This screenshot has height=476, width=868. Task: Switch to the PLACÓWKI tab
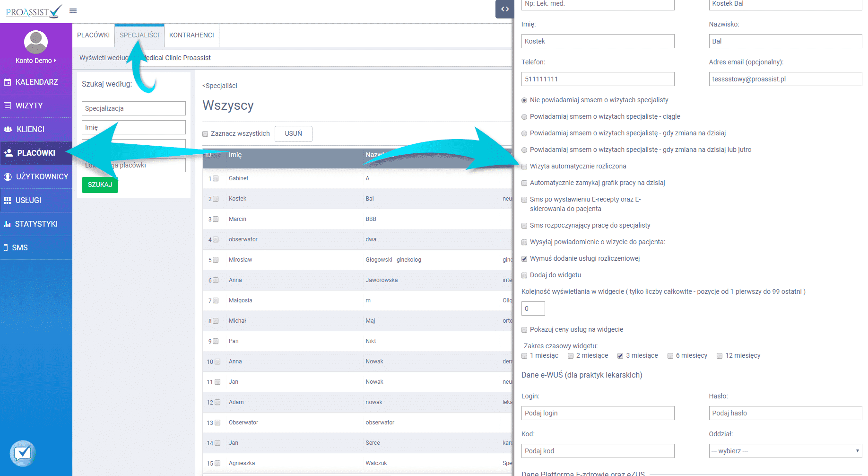93,35
